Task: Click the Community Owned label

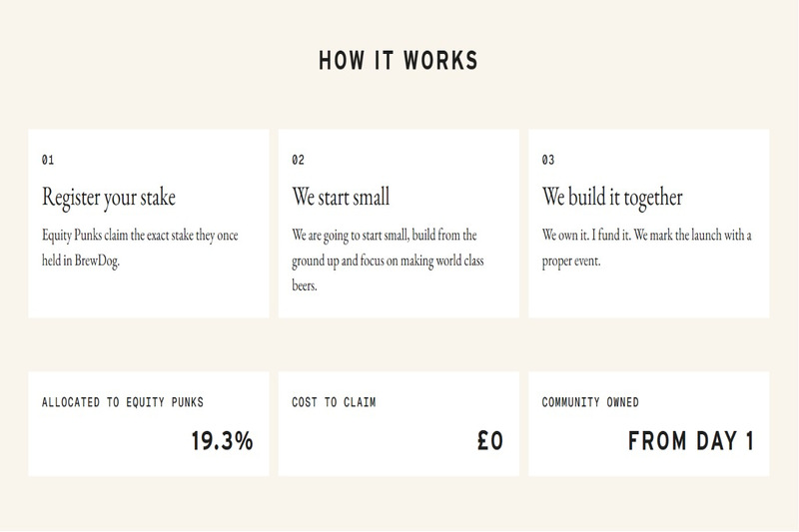Action: [590, 402]
